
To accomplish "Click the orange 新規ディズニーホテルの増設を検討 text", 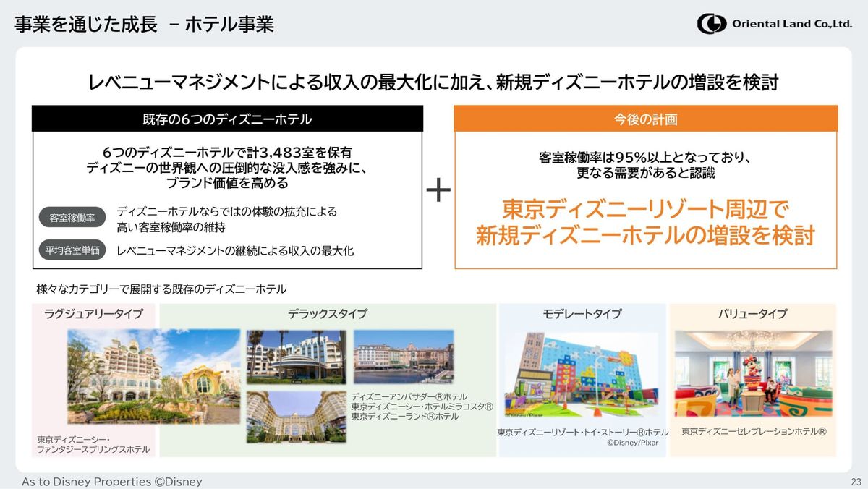I will (x=645, y=235).
